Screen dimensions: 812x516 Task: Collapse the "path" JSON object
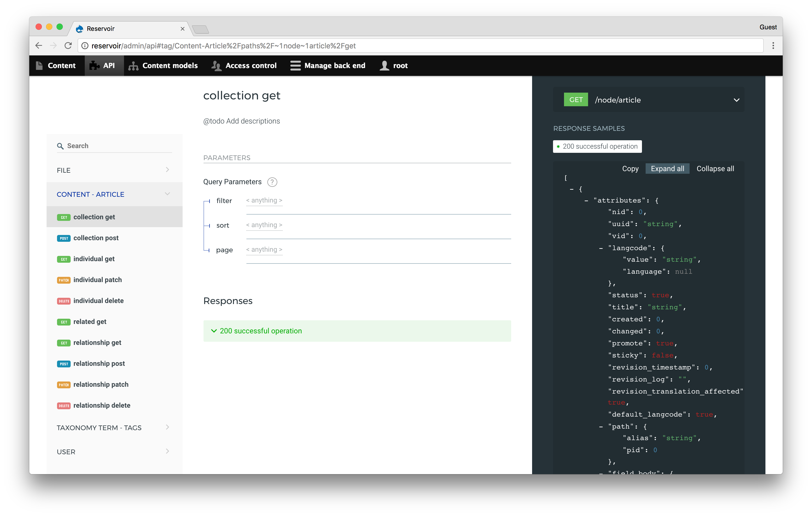[x=601, y=427]
